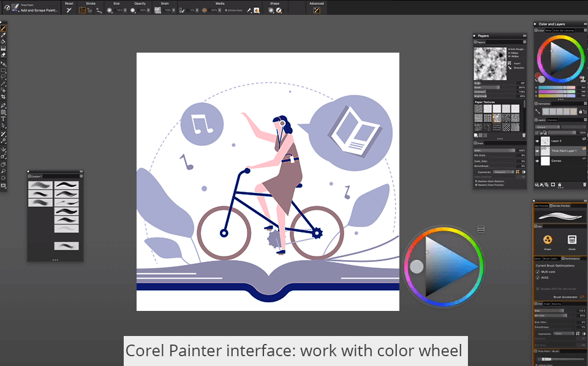
Task: Toggle visibility of Layer 2
Action: click(x=537, y=141)
